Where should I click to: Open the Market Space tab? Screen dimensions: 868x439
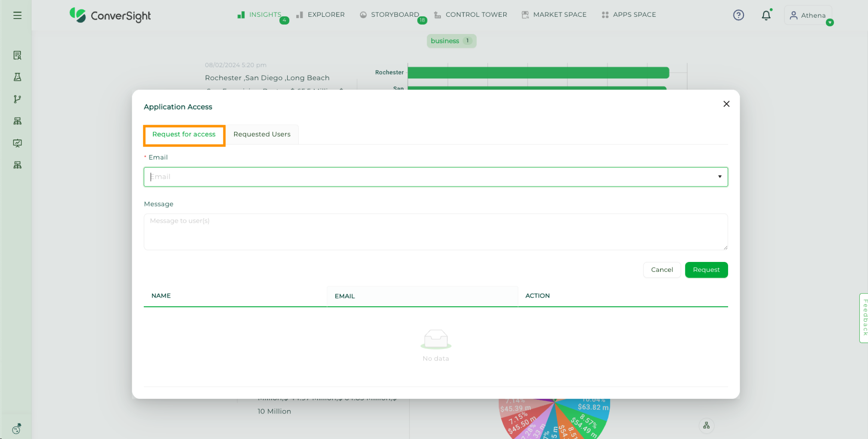pyautogui.click(x=554, y=15)
